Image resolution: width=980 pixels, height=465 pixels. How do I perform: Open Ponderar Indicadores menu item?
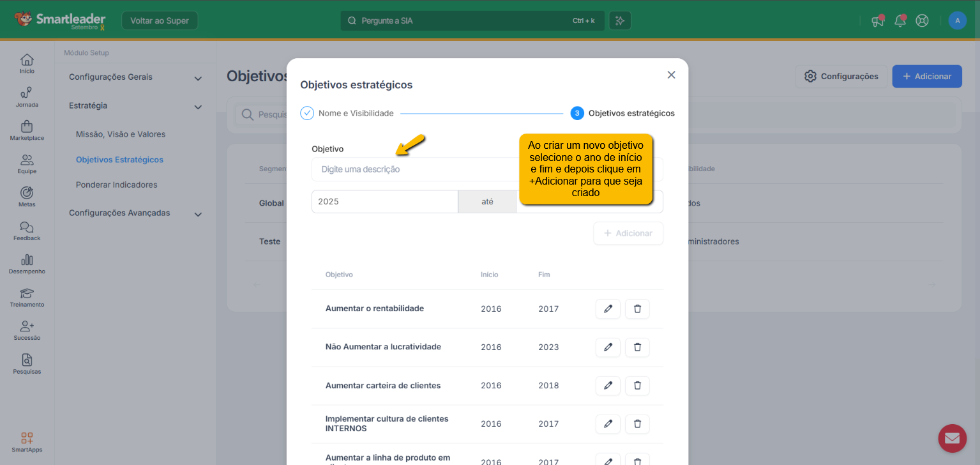point(116,185)
